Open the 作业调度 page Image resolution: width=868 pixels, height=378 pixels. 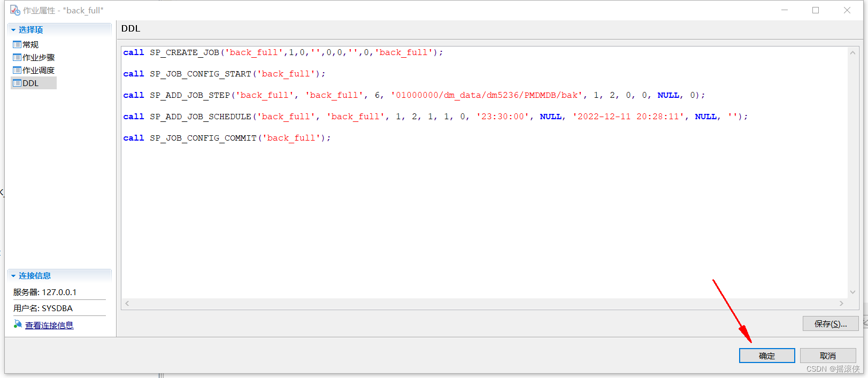tap(39, 70)
